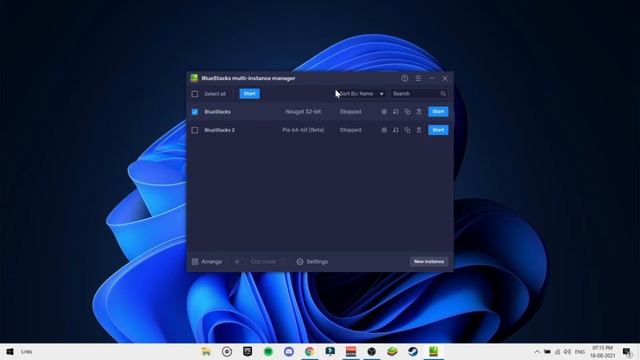Screen dimensions: 640x360
Task: Open Epic Games Launcher from the taskbar
Action: coord(247,351)
